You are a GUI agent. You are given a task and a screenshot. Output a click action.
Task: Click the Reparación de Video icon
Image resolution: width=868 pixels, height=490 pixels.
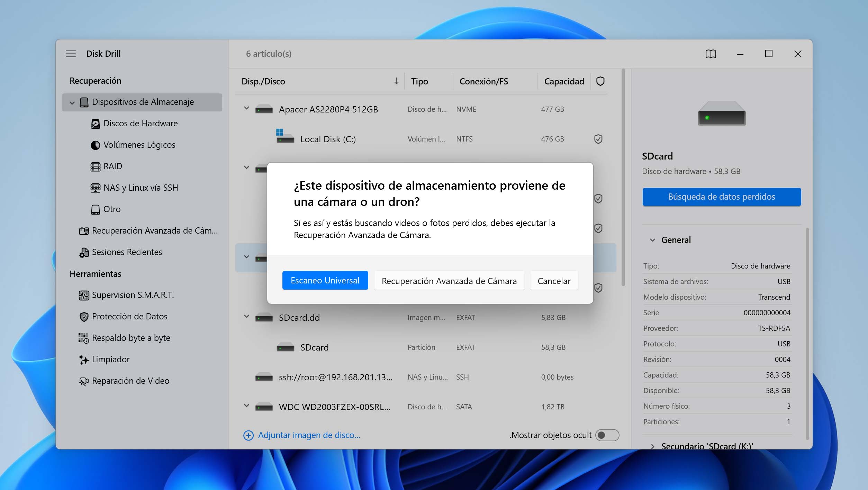click(x=84, y=381)
